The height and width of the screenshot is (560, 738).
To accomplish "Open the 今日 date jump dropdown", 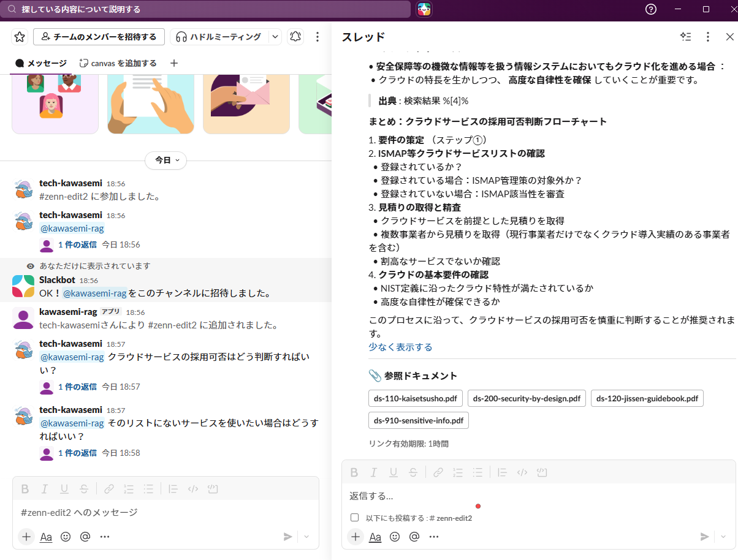I will (x=165, y=160).
